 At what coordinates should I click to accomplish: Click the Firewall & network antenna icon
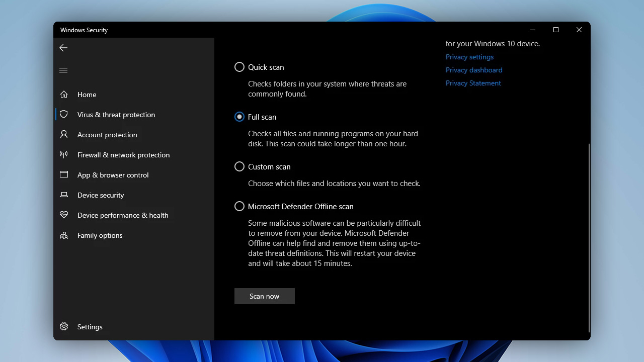(x=64, y=154)
